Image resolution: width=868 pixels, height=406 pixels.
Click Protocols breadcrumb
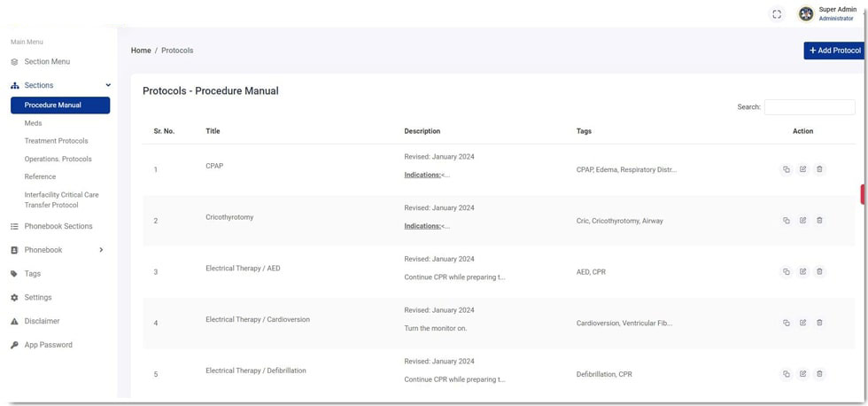[177, 51]
